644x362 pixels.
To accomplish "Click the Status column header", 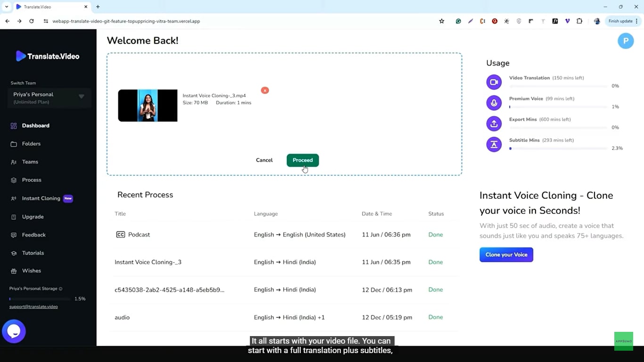I will pos(436,214).
